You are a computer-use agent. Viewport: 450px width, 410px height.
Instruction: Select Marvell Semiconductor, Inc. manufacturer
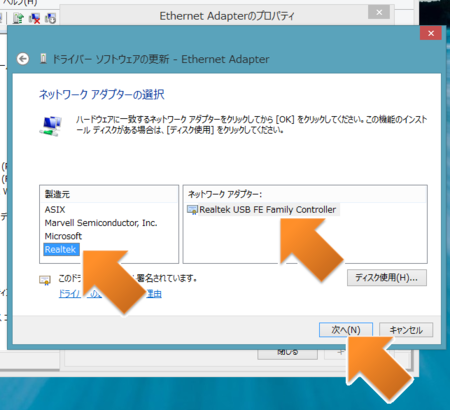coord(101,223)
